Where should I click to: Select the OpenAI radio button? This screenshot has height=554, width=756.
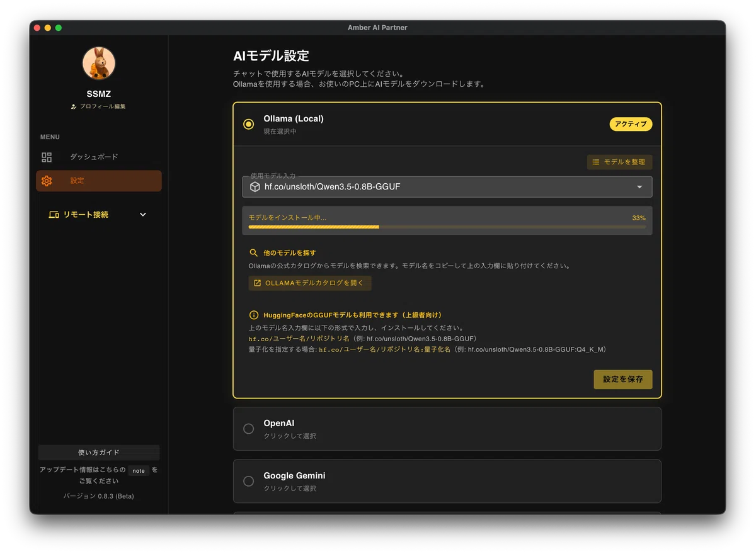249,429
